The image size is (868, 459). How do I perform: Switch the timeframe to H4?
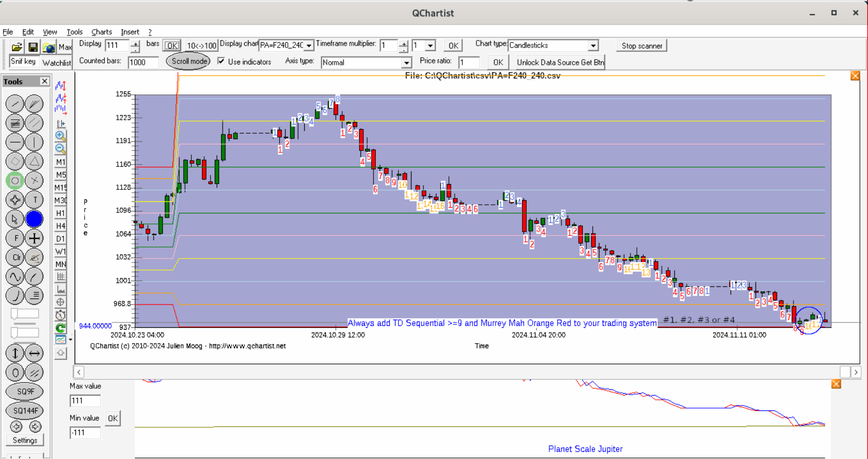[61, 226]
